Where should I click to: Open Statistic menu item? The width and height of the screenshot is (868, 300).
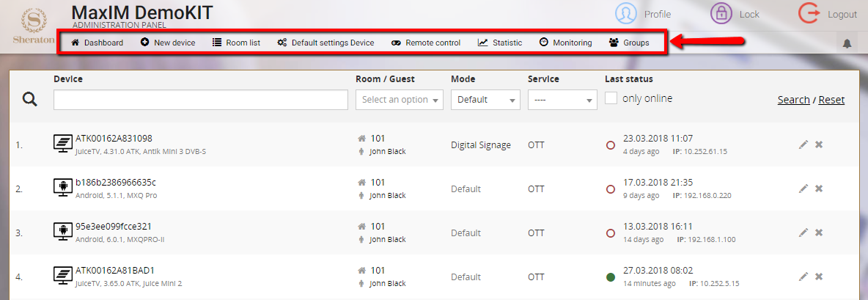[x=500, y=43]
